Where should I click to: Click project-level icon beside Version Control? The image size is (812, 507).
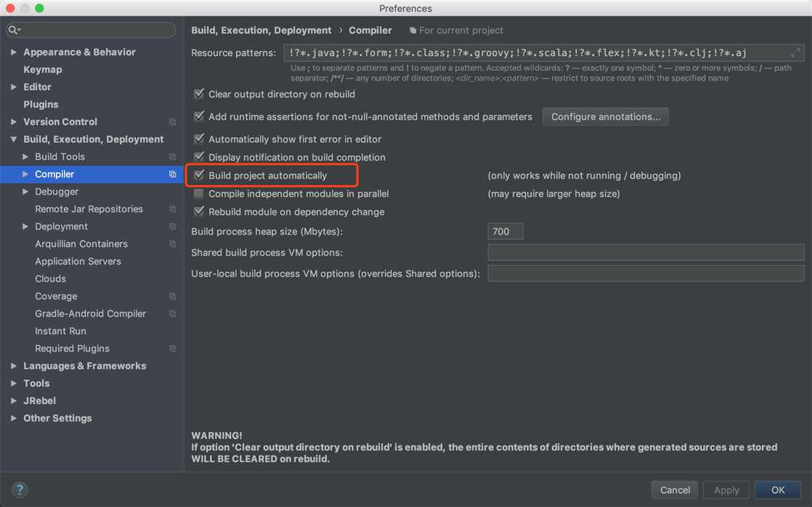coord(172,122)
